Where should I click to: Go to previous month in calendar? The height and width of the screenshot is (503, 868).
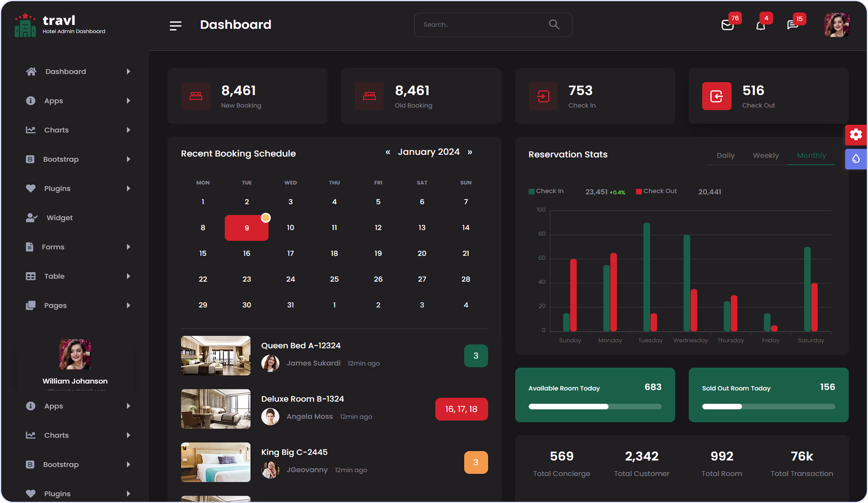[x=388, y=152]
